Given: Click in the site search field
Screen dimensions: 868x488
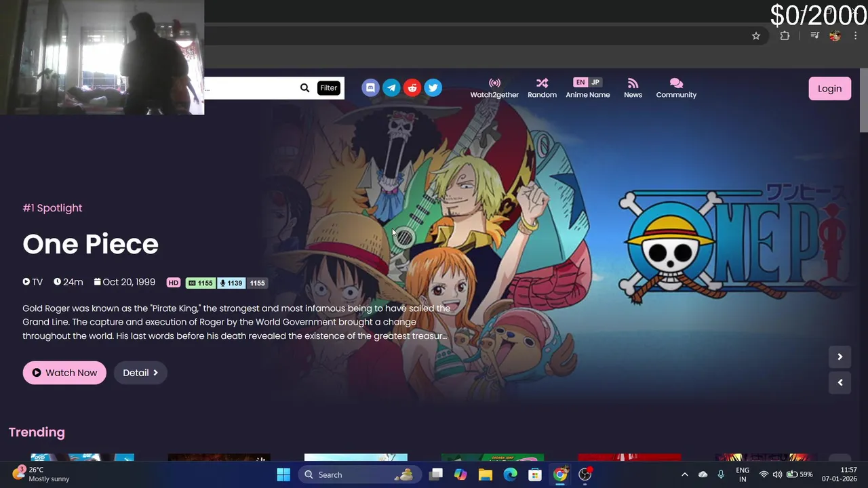Looking at the screenshot, I should pos(250,88).
